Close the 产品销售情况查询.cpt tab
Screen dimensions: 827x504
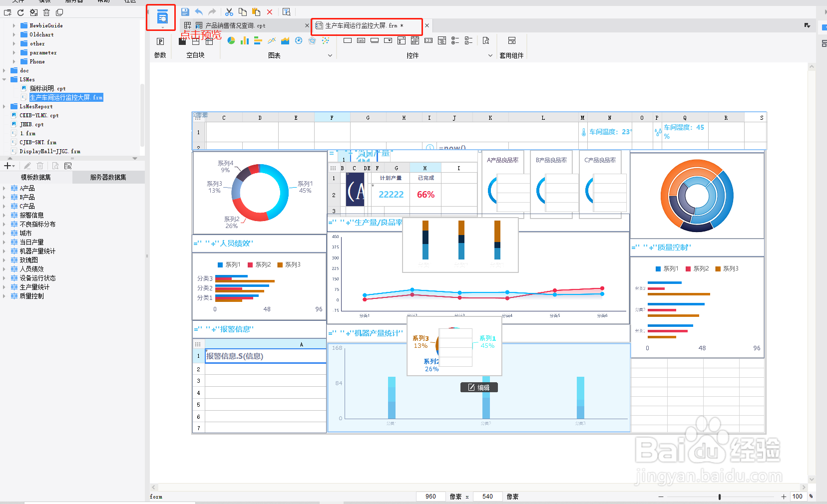tap(307, 25)
